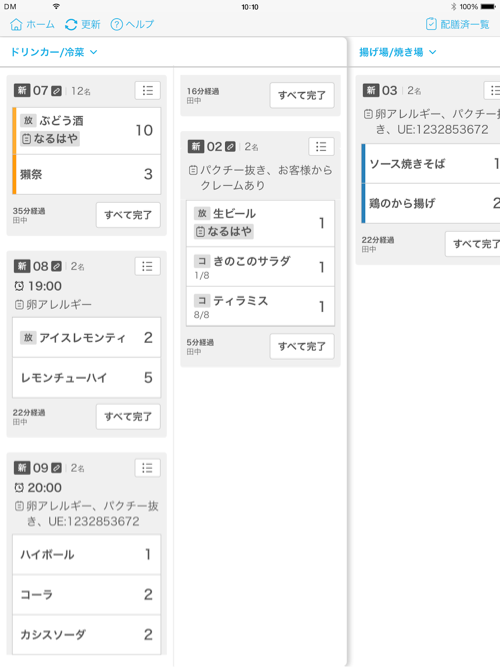Open served list (配膳済一覧) clipboard icon

pos(431,24)
